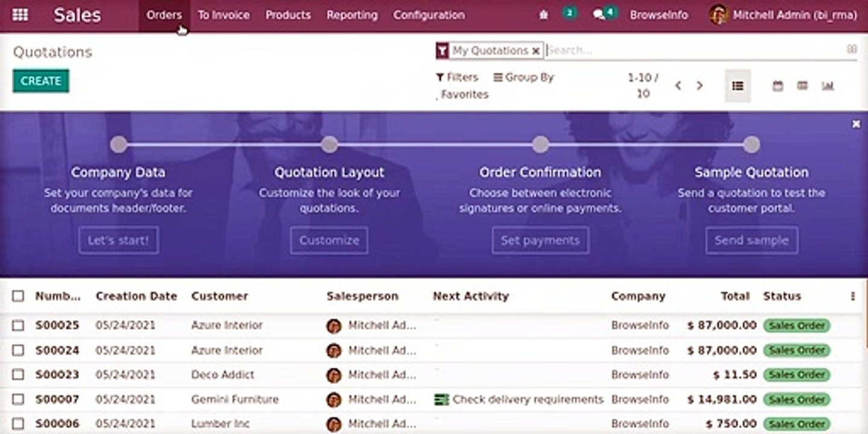Click the CREATE button
This screenshot has height=434, width=868.
click(41, 81)
